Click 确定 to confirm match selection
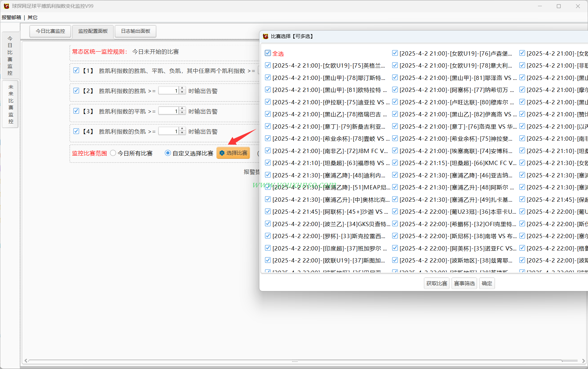The image size is (588, 369). 487,283
